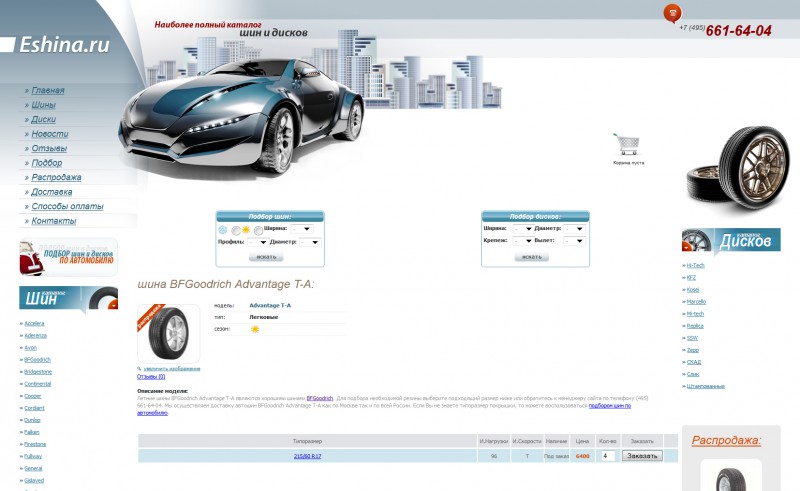Open Firestone tire brand link

[x=35, y=445]
